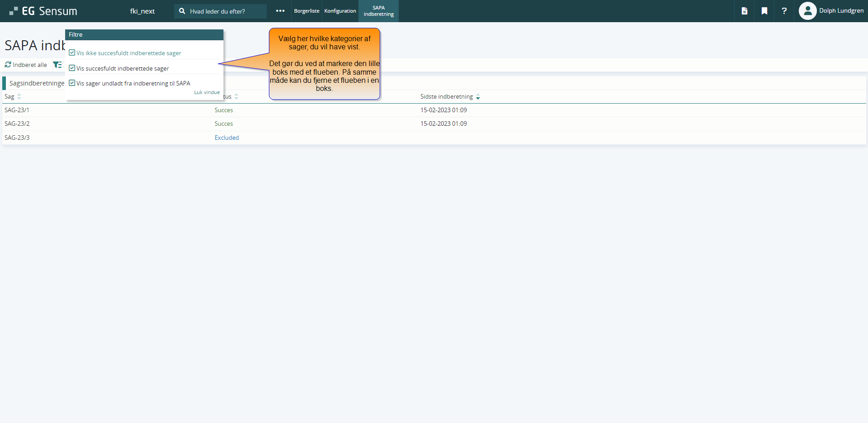Click the user avatar icon

click(807, 11)
